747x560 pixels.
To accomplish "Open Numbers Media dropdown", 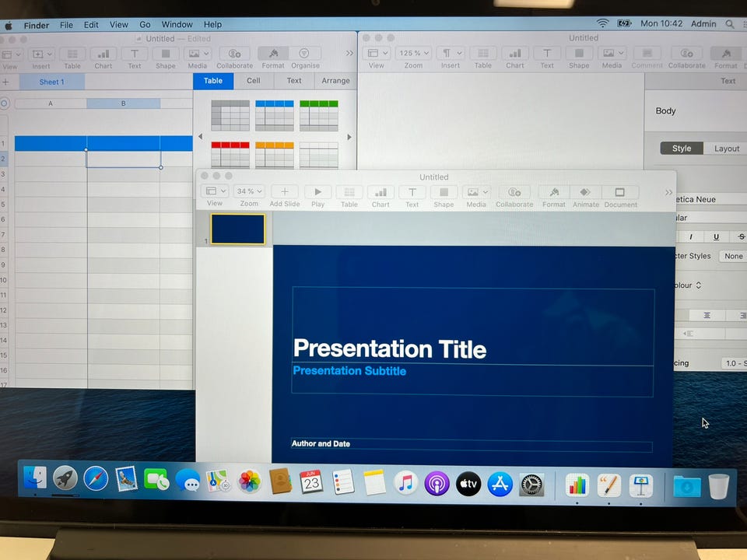I will coord(197,54).
